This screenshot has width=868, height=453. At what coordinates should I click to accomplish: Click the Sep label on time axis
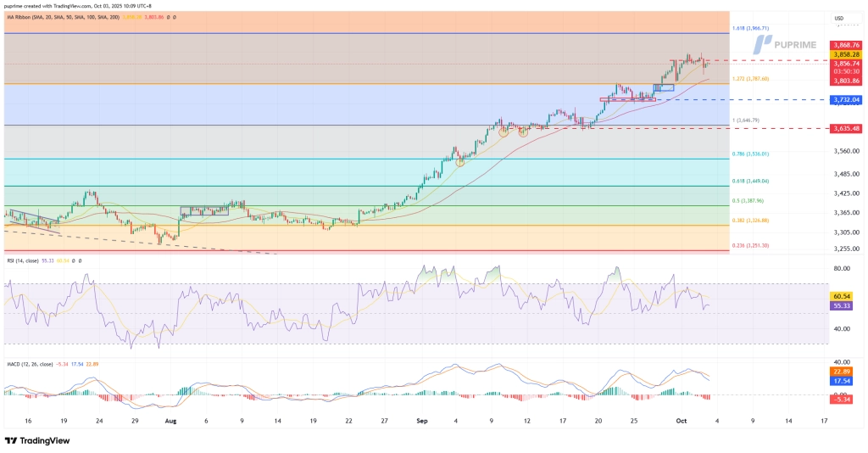[x=424, y=420]
